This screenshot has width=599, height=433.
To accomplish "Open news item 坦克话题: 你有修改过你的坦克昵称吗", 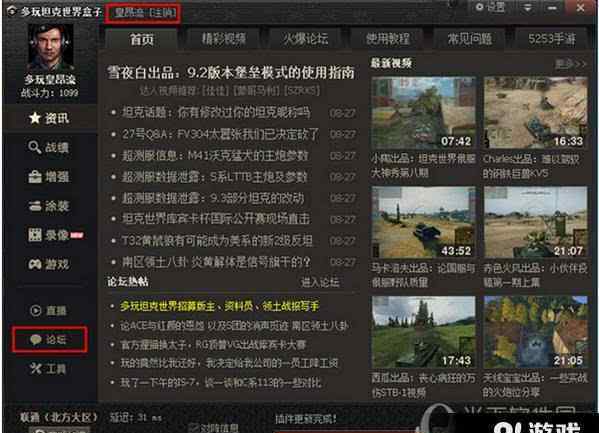I will pyautogui.click(x=217, y=112).
